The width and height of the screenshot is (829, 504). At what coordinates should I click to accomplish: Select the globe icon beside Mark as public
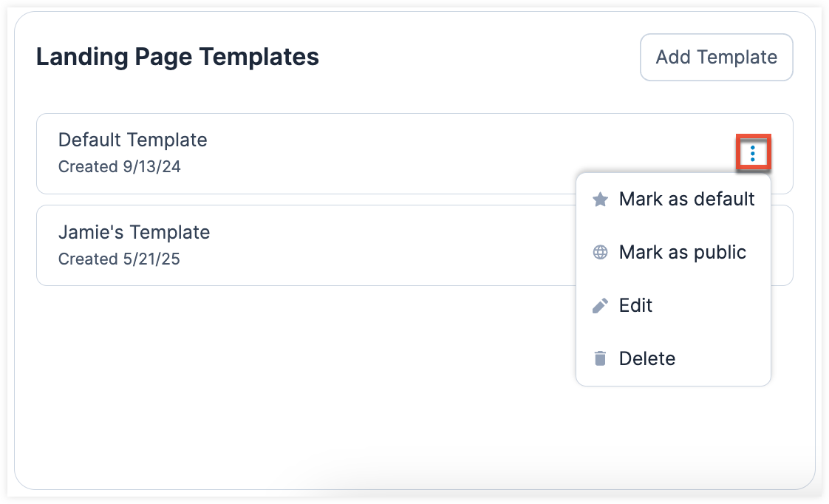point(600,252)
